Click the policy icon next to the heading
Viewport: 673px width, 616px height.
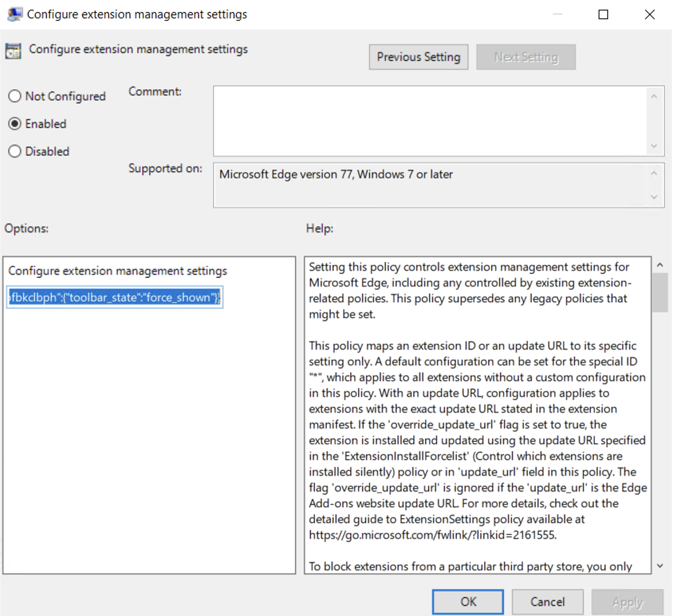13,51
